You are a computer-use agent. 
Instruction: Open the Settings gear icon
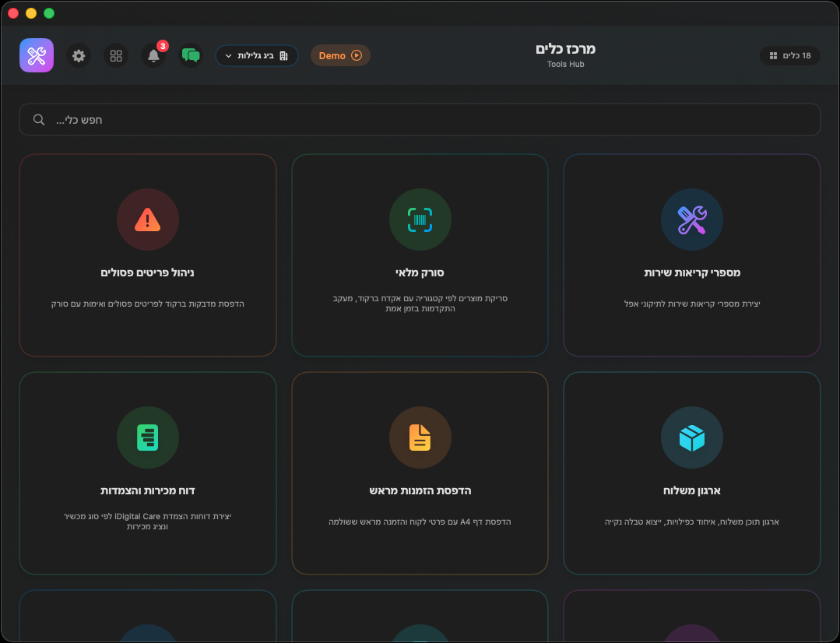coord(78,55)
